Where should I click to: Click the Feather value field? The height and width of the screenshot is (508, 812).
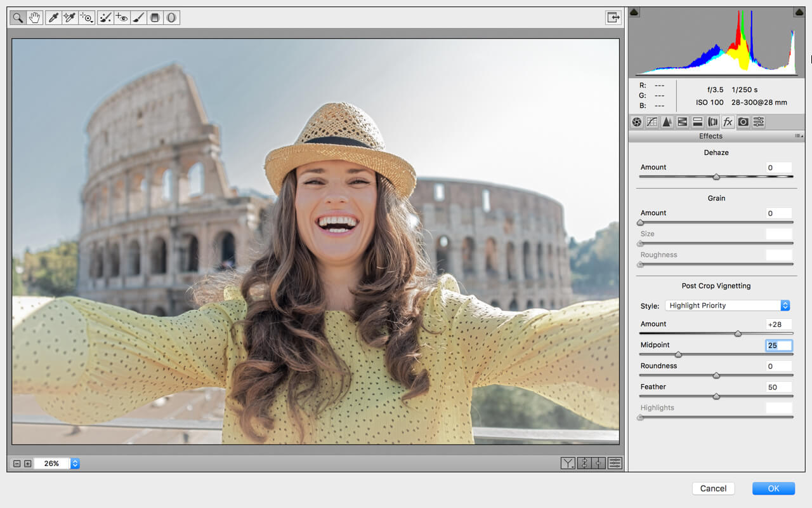(x=779, y=387)
